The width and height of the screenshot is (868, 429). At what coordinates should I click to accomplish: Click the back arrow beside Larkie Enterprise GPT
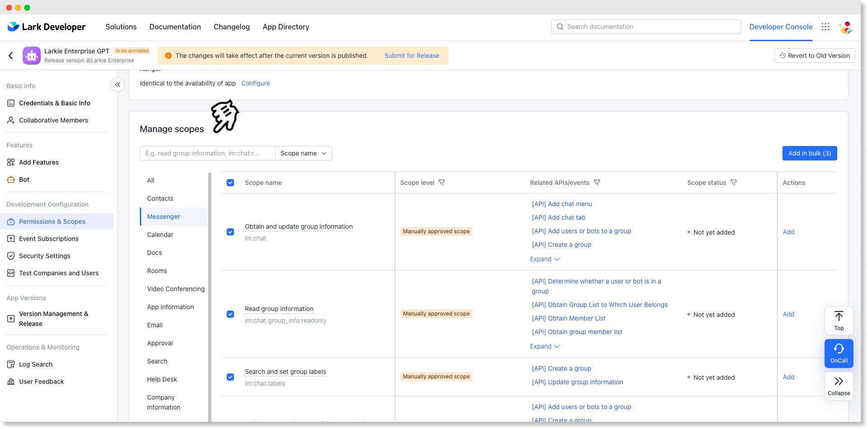point(11,56)
